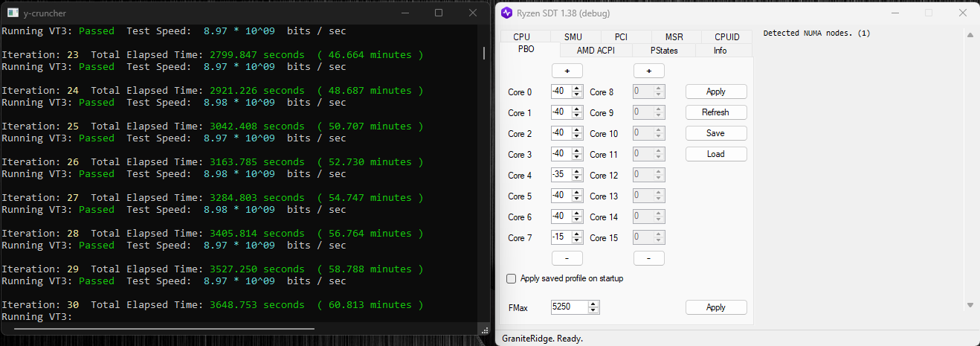
Task: Click '60.813 minutes' text in y-cruncher
Action: click(x=370, y=304)
